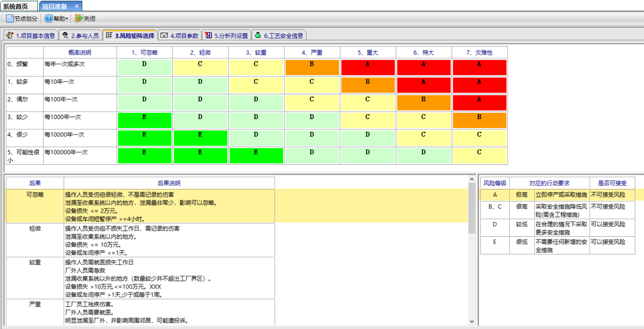Click the blue 帮助 question mark icon
644x329 pixels.
coord(48,18)
